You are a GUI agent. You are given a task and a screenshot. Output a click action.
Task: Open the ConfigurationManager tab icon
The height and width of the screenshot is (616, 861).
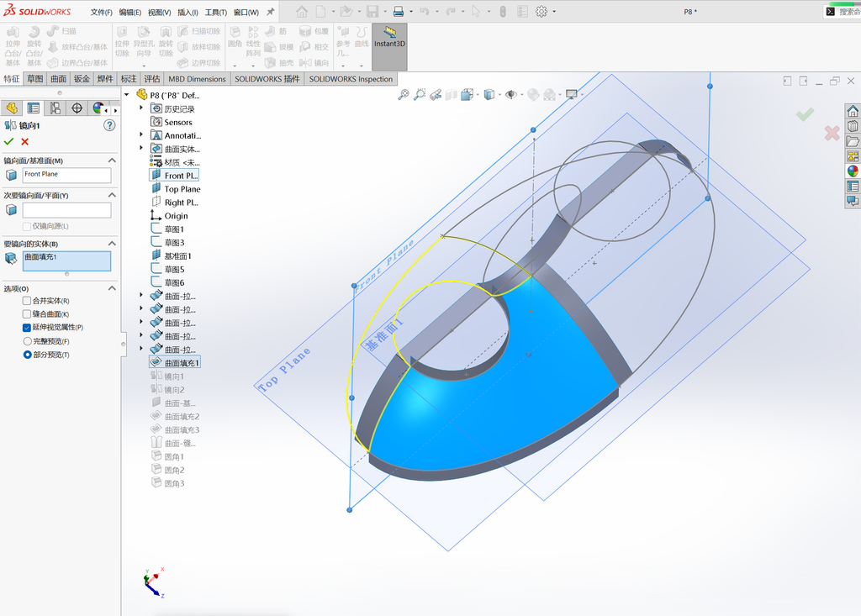pyautogui.click(x=55, y=108)
